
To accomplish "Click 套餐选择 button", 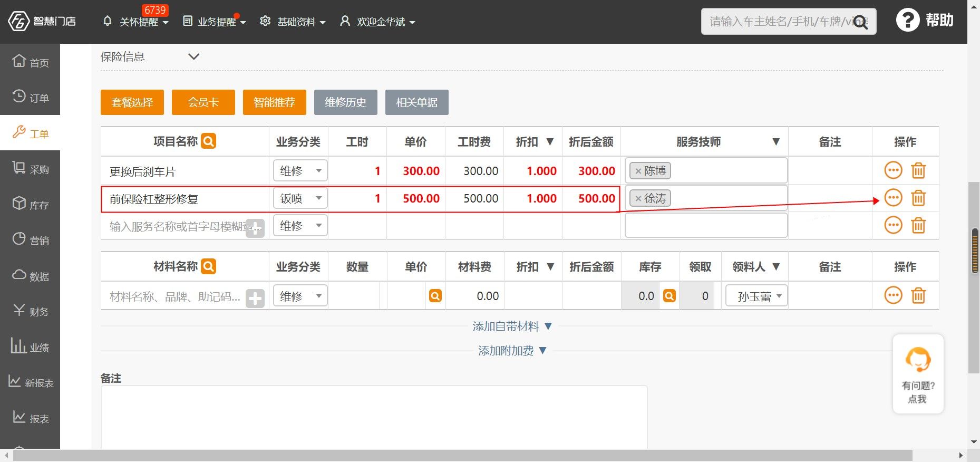I will pyautogui.click(x=132, y=102).
